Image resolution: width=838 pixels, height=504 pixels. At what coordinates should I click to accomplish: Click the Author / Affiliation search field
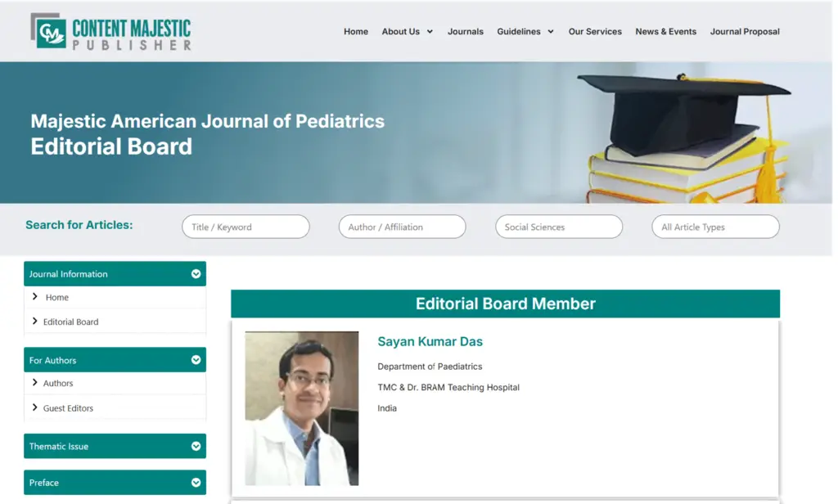402,227
